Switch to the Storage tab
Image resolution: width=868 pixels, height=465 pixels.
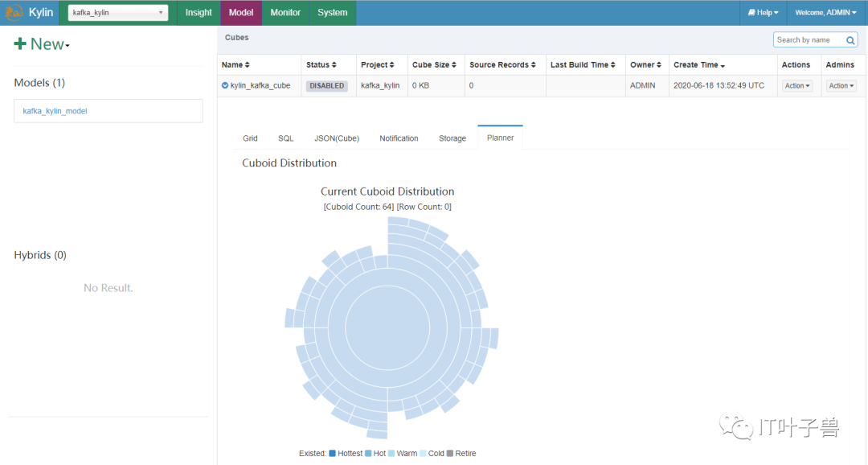click(x=452, y=138)
